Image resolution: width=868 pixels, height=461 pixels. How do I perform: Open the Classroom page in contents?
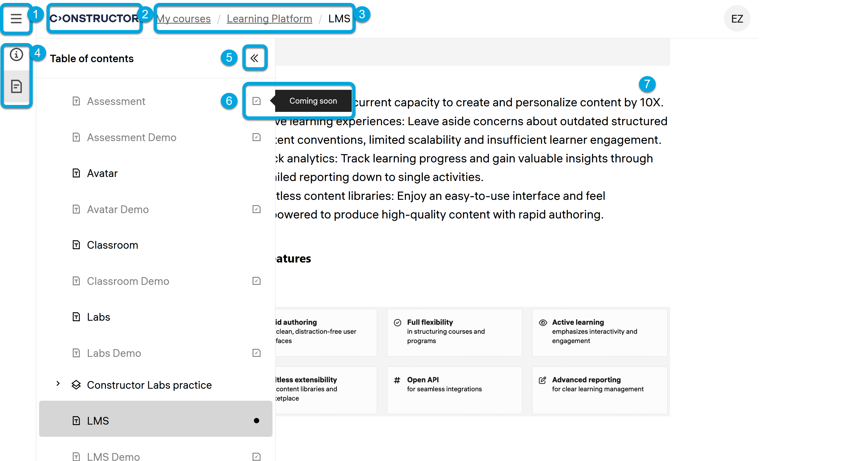112,245
